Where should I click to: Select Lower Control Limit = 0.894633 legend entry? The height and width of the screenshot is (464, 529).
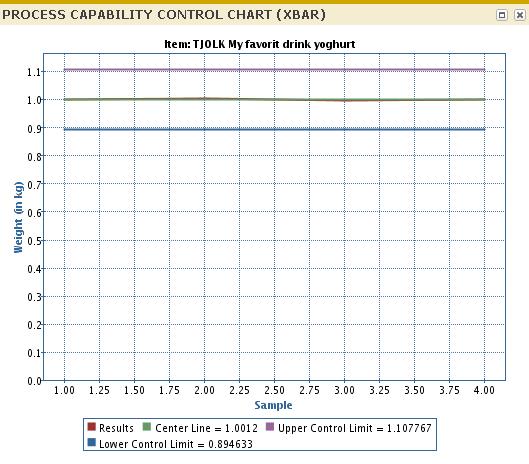[176, 444]
